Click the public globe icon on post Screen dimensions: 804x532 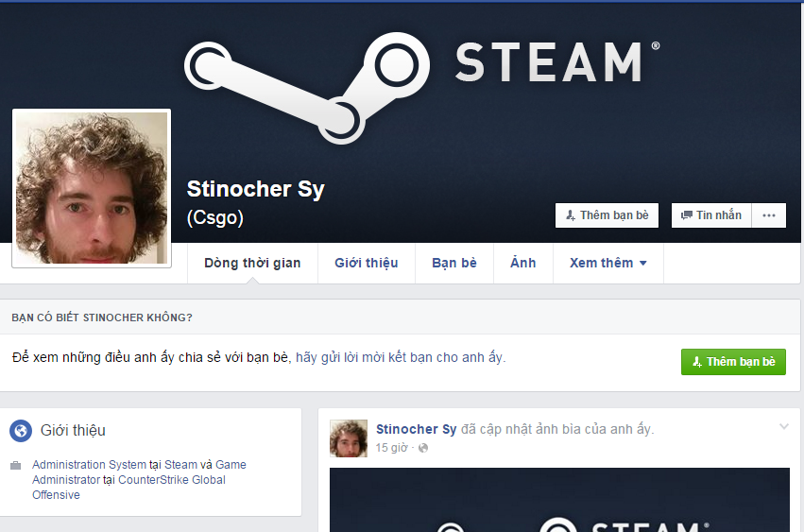[x=423, y=449]
